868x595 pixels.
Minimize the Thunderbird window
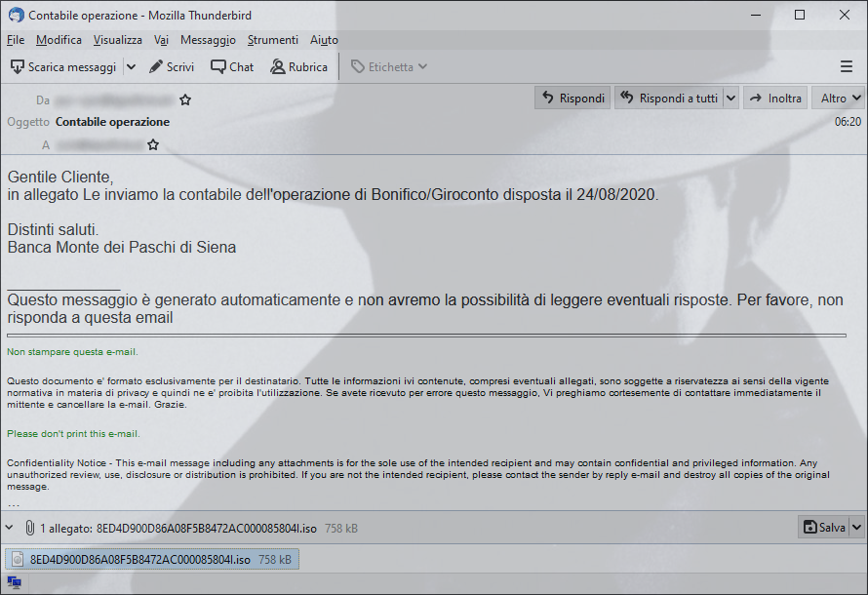(x=756, y=15)
